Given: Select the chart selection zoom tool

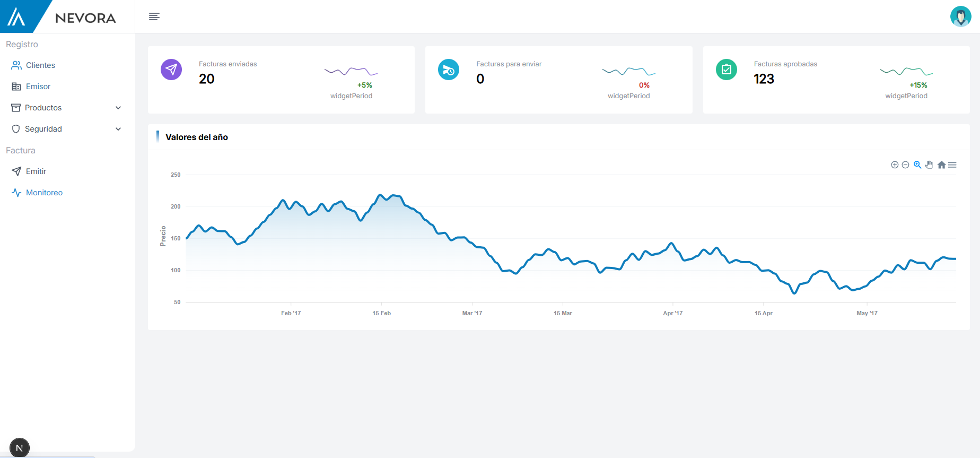Looking at the screenshot, I should pyautogui.click(x=917, y=165).
